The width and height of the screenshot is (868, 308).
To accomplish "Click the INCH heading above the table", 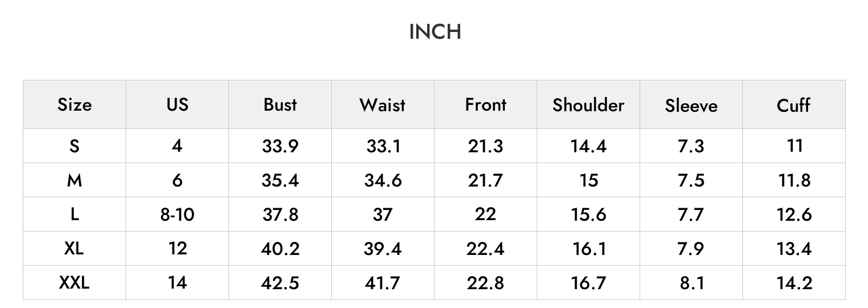I will click(x=435, y=32).
